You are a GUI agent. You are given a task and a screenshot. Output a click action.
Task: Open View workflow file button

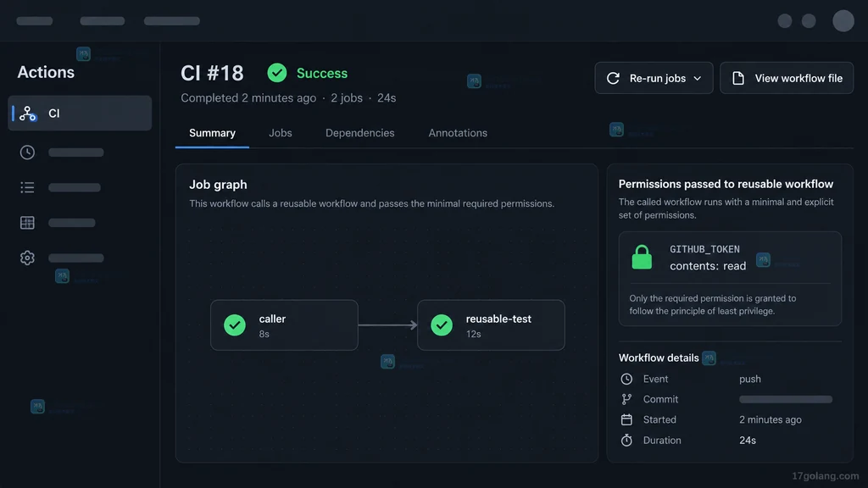787,78
